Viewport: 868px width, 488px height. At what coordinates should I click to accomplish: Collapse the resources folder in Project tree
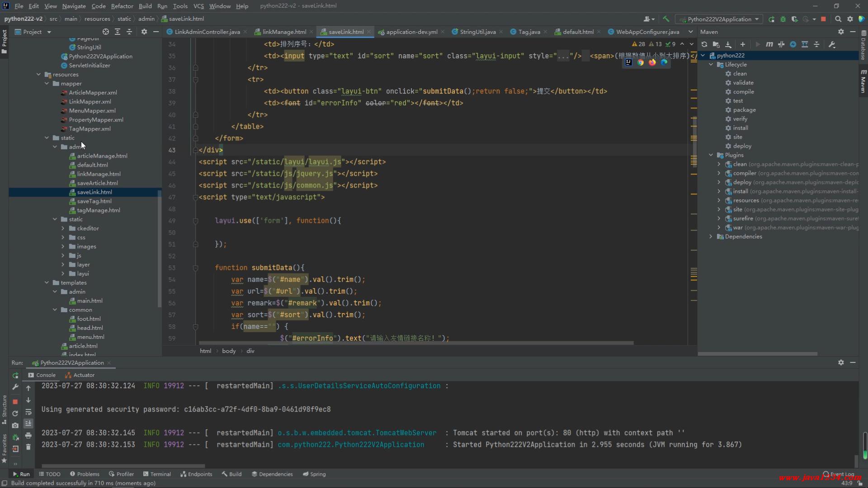pos(39,75)
